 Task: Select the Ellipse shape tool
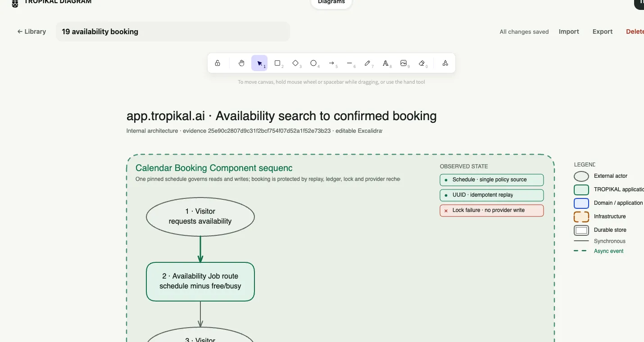tap(313, 63)
